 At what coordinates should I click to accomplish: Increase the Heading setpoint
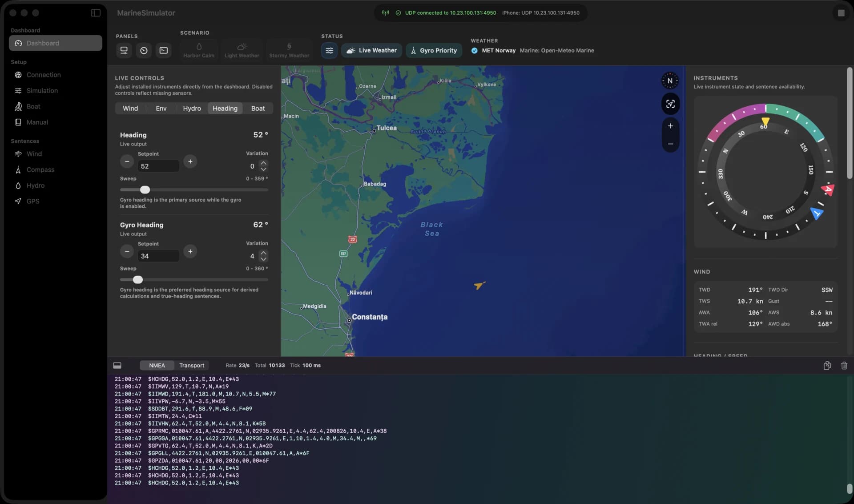pyautogui.click(x=190, y=161)
